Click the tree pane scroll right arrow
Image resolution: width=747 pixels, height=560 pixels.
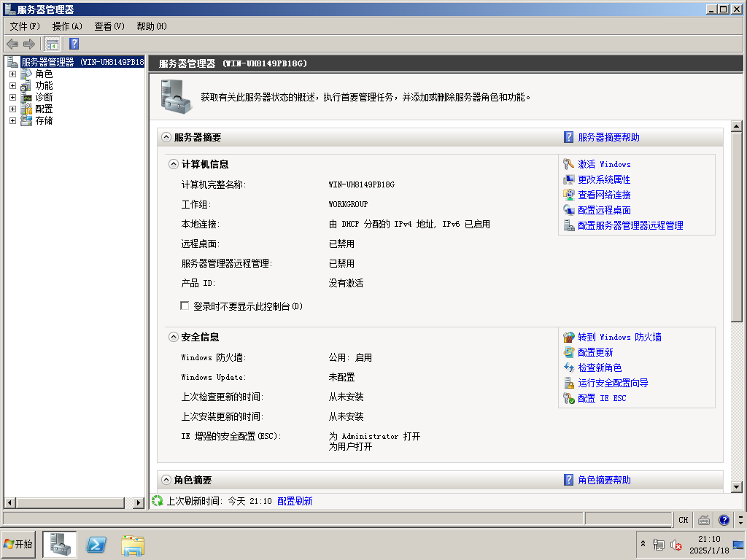click(139, 502)
